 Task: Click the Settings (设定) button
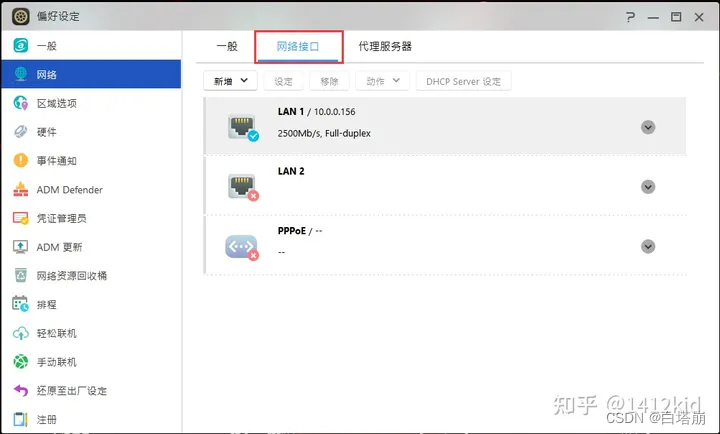283,81
